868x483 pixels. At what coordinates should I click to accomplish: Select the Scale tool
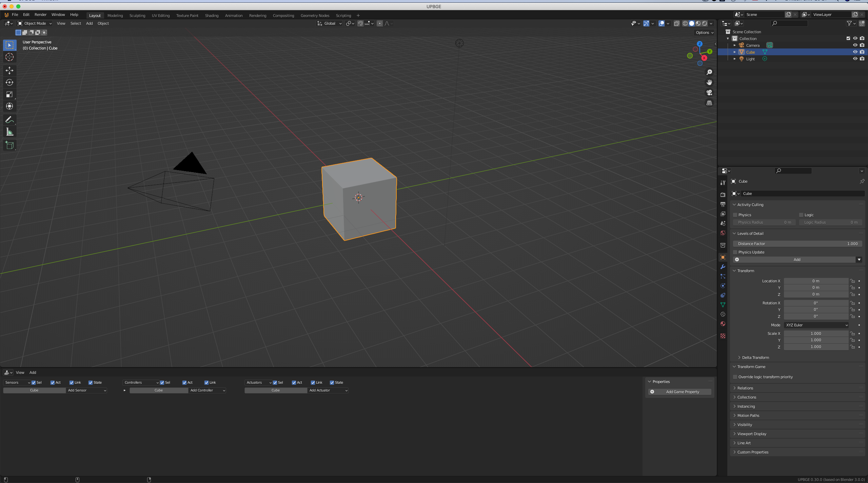(x=9, y=94)
